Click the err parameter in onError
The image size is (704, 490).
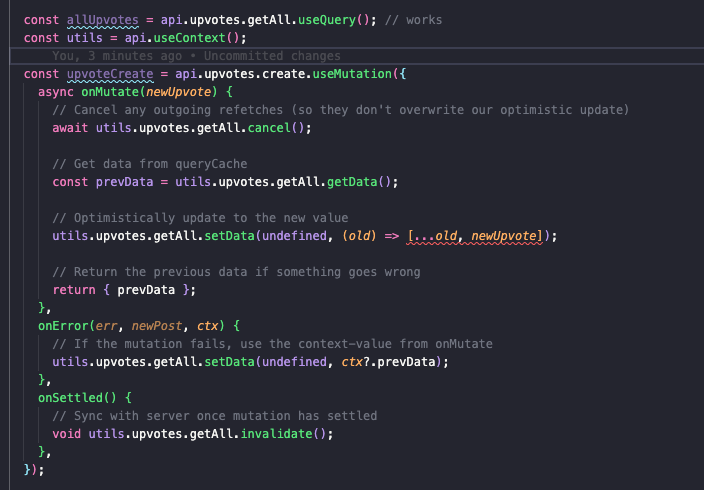106,326
